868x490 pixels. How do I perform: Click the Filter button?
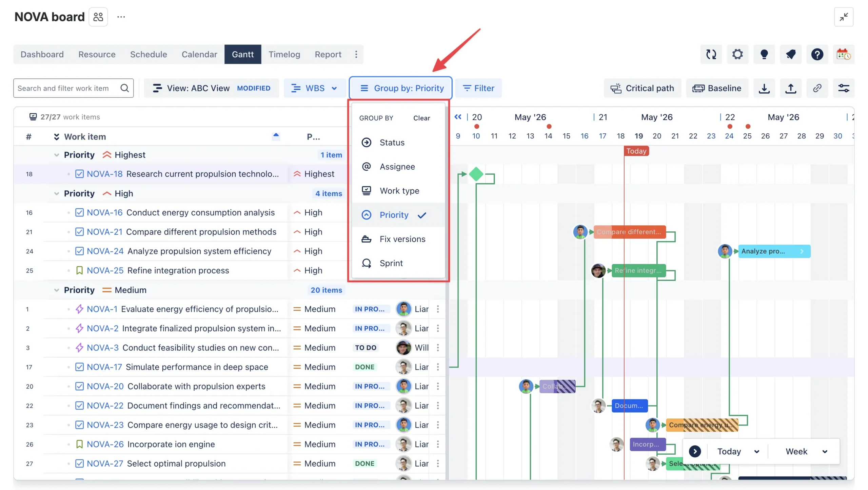478,88
